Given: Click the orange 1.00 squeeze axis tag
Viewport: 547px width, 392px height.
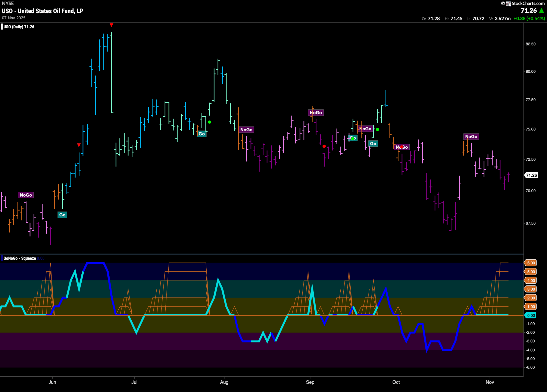Looking at the screenshot, I should [x=531, y=307].
